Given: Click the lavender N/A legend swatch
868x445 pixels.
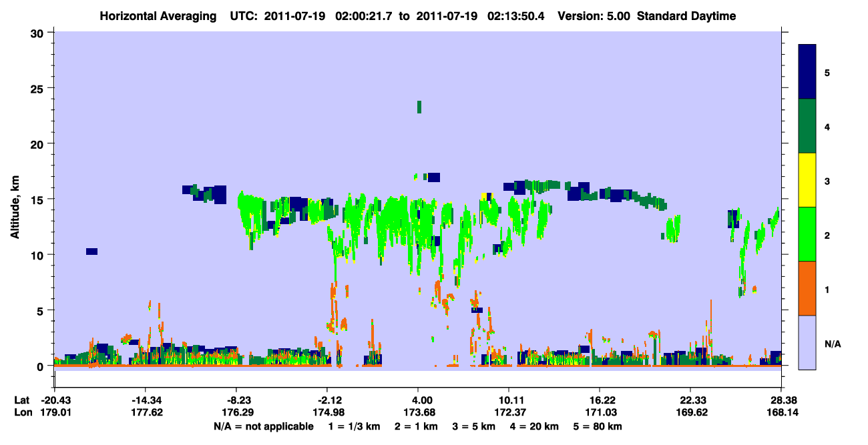Looking at the screenshot, I should pos(808,342).
